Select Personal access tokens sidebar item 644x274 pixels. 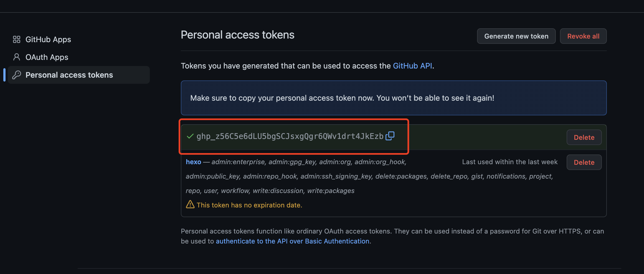point(79,75)
